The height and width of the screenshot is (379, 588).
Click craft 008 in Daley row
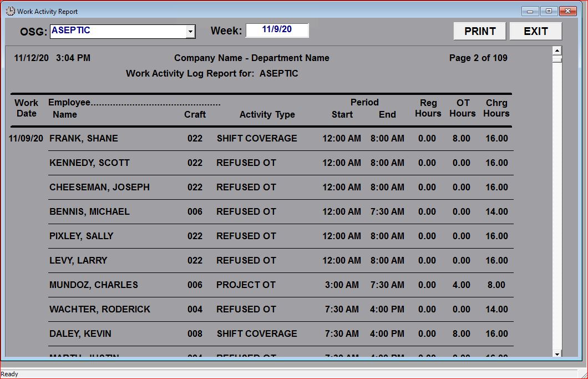point(195,333)
